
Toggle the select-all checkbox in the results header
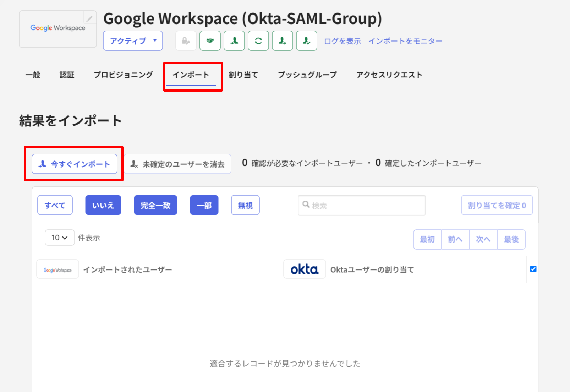pos(533,269)
